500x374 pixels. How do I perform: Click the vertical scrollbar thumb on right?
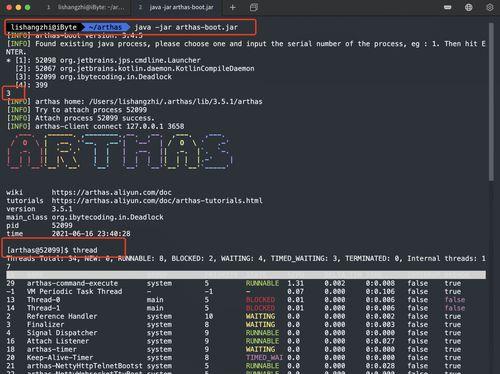491,102
